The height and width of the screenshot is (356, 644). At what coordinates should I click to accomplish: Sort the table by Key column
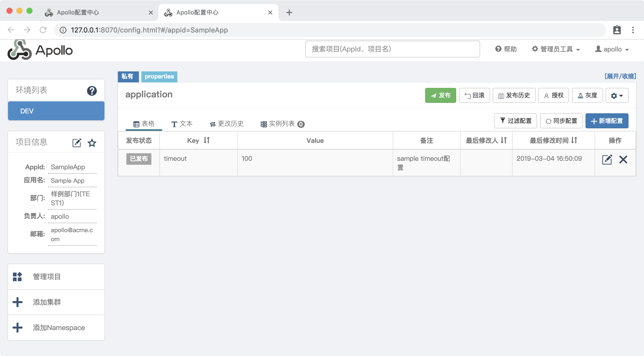[207, 140]
